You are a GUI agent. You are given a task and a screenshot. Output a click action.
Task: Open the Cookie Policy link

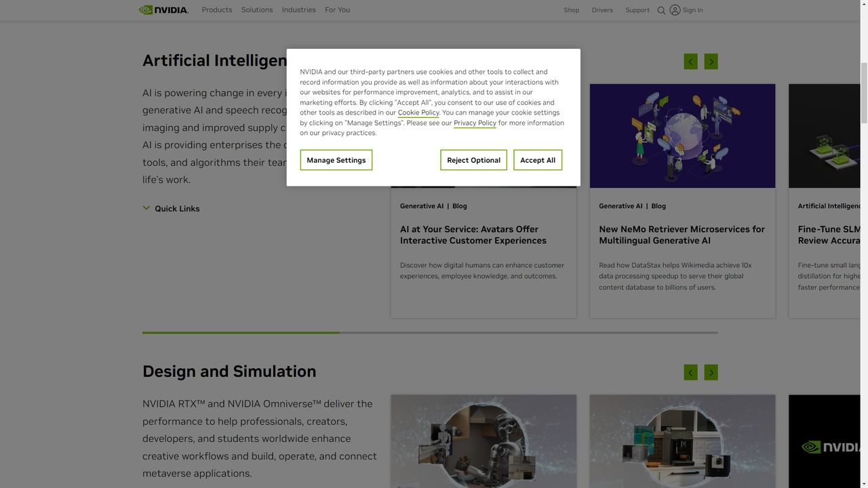point(418,113)
